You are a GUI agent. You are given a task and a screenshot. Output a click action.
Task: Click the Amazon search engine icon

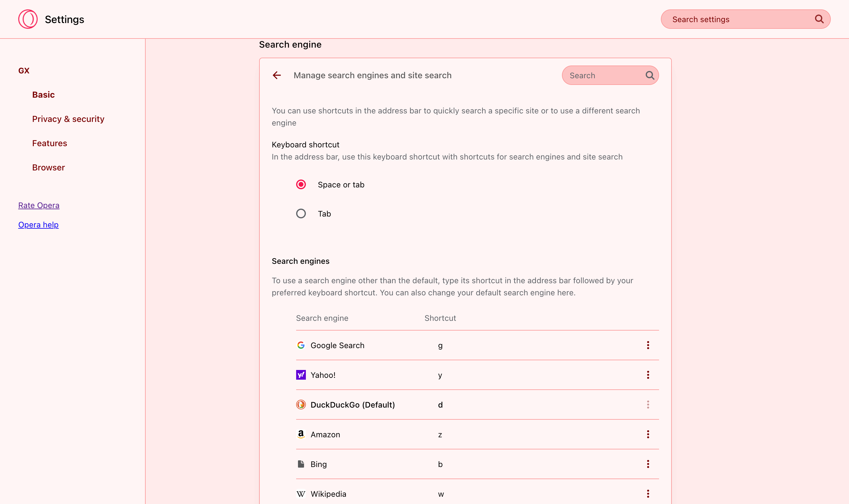pyautogui.click(x=301, y=434)
